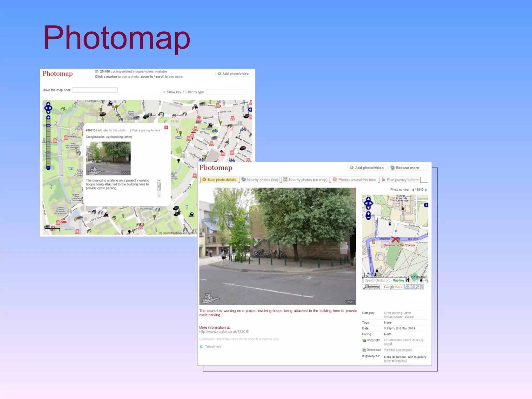
Task: View location in Bing maps
Action: coord(414,287)
